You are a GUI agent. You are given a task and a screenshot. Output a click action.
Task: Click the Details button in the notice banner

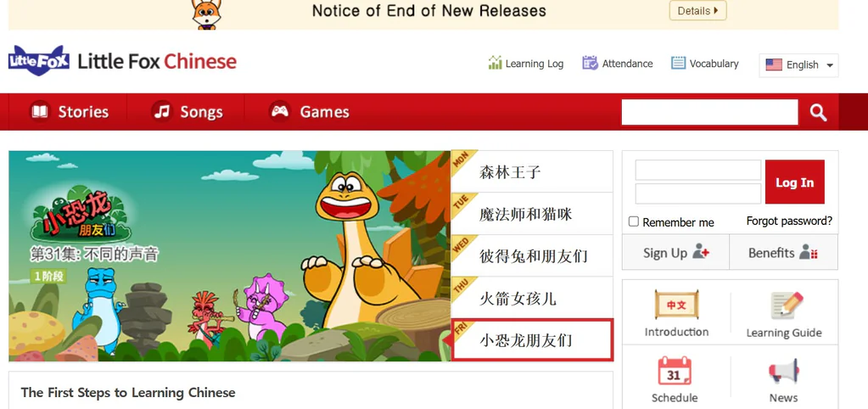(697, 10)
